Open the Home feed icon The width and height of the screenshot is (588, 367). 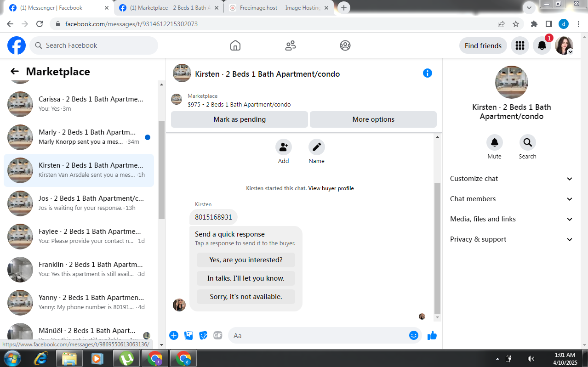tap(235, 45)
